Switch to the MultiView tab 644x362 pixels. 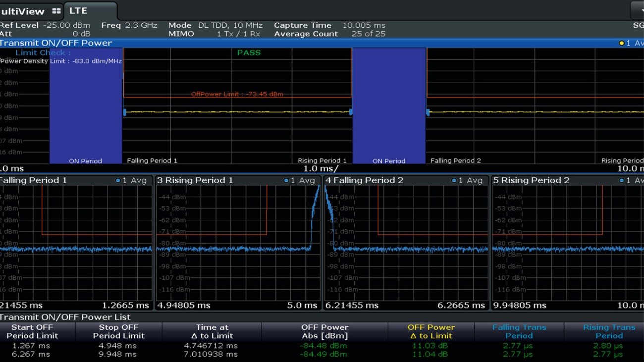tap(22, 10)
